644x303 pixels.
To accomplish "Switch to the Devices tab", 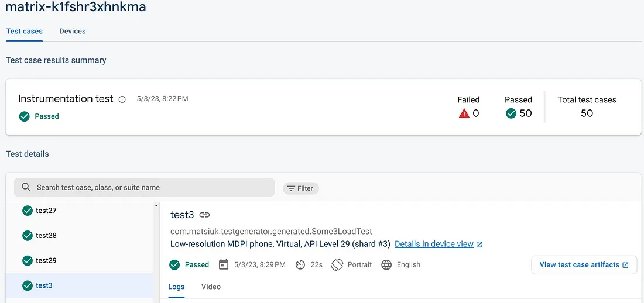I will click(72, 31).
